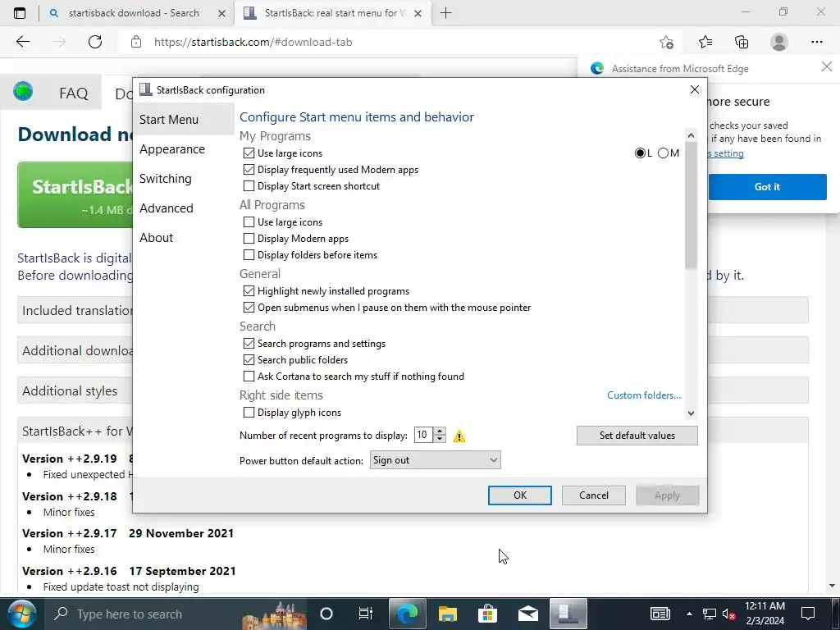840x630 pixels.
Task: Increase number of recent programs
Action: 440,431
